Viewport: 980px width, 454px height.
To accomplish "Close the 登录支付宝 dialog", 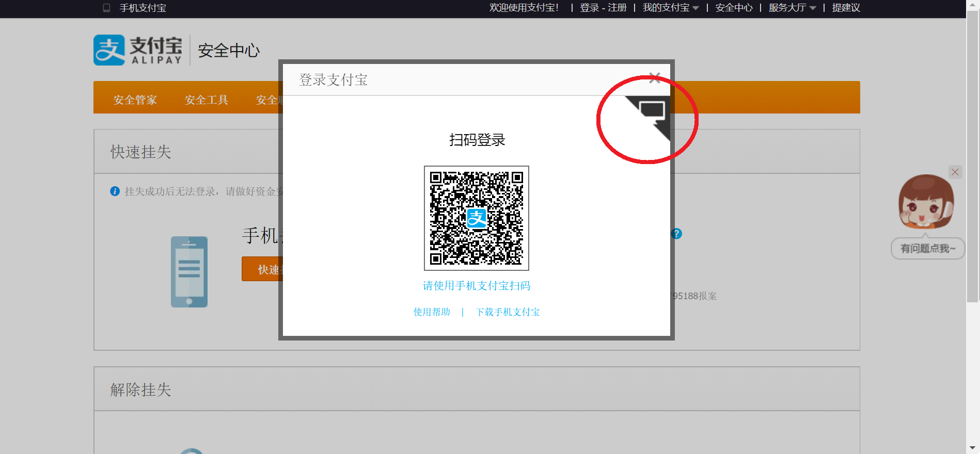I will point(655,78).
